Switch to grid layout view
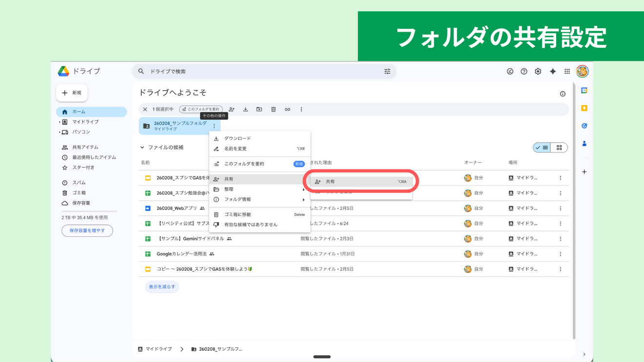Screen dimensions: 644x362 coord(559,148)
